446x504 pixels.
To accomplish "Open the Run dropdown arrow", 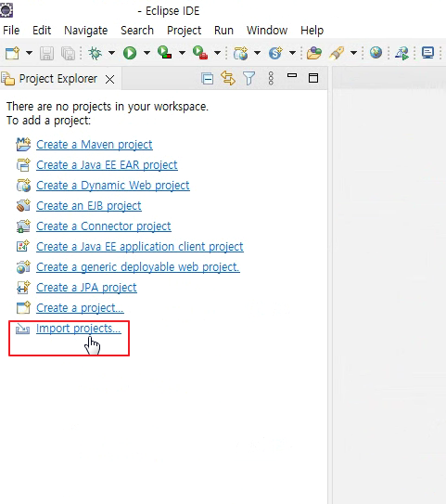I will [147, 53].
